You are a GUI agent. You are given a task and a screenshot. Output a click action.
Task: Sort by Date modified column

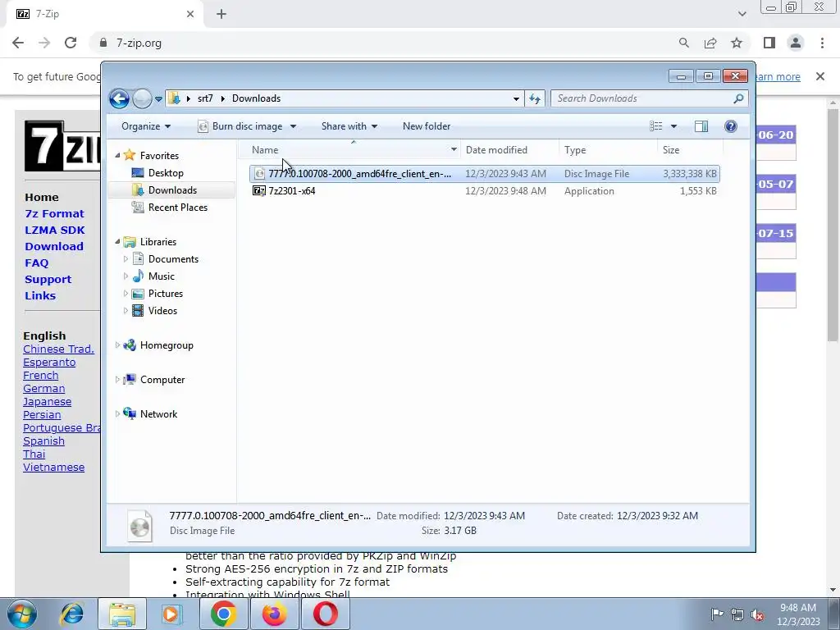[x=509, y=150]
